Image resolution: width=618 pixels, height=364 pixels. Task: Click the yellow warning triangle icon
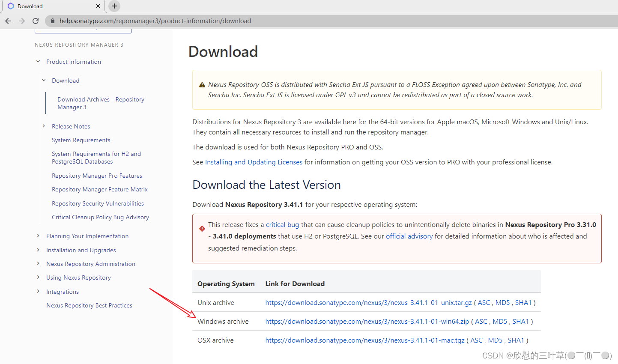click(x=202, y=85)
